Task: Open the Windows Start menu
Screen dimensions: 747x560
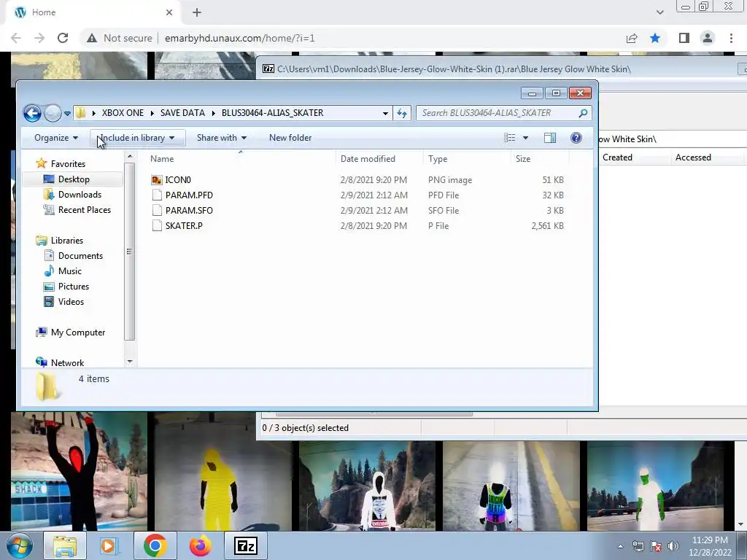Action: click(x=20, y=545)
